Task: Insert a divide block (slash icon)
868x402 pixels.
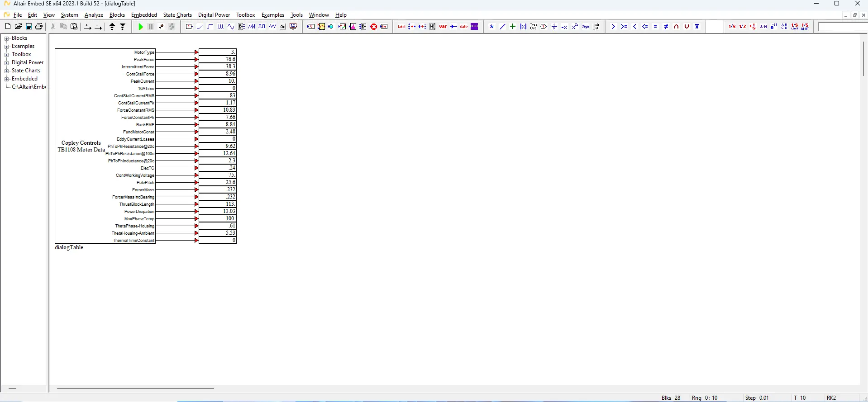Action: coord(502,27)
